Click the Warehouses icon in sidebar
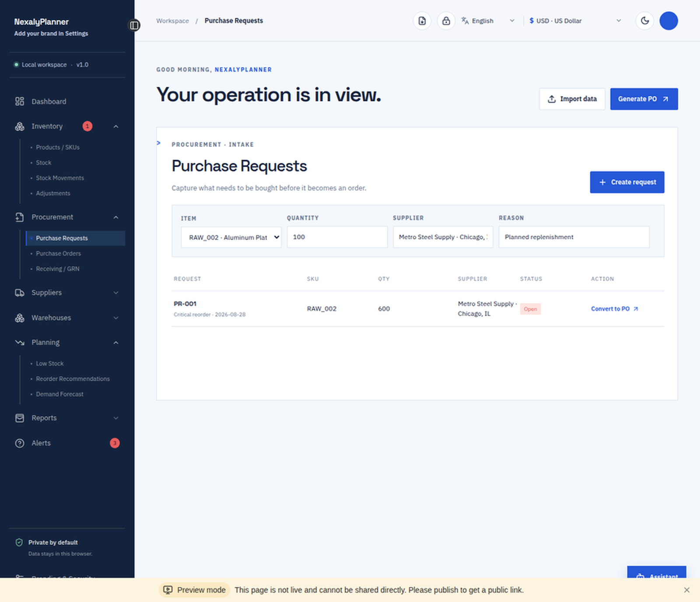Screen dimensions: 700x602 [20, 318]
